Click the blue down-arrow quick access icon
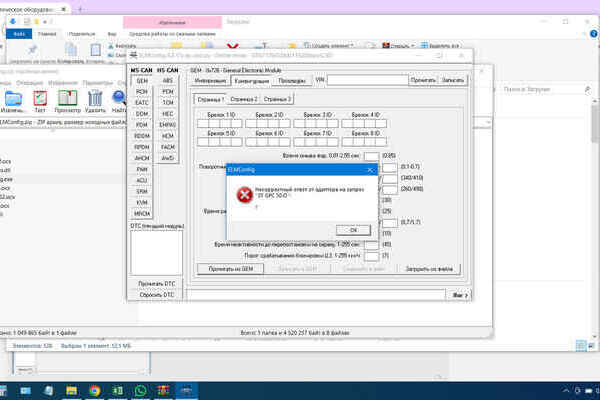The width and height of the screenshot is (600, 400). click(13, 21)
